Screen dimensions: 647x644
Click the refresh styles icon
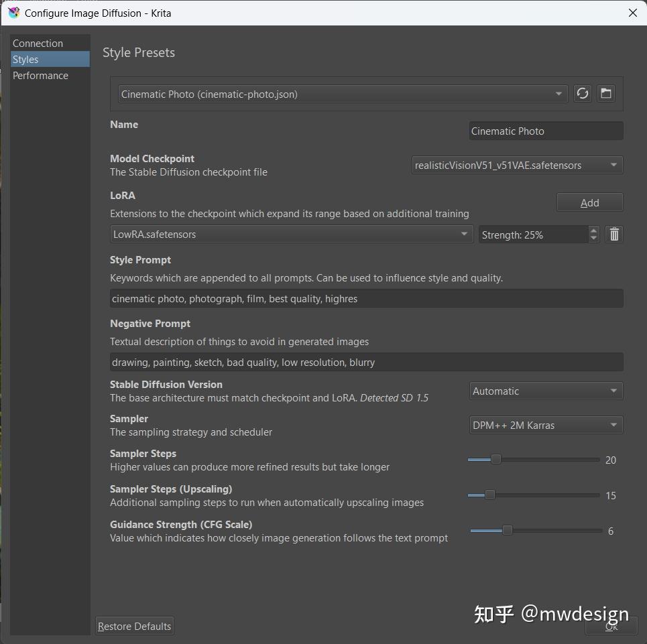pos(582,94)
